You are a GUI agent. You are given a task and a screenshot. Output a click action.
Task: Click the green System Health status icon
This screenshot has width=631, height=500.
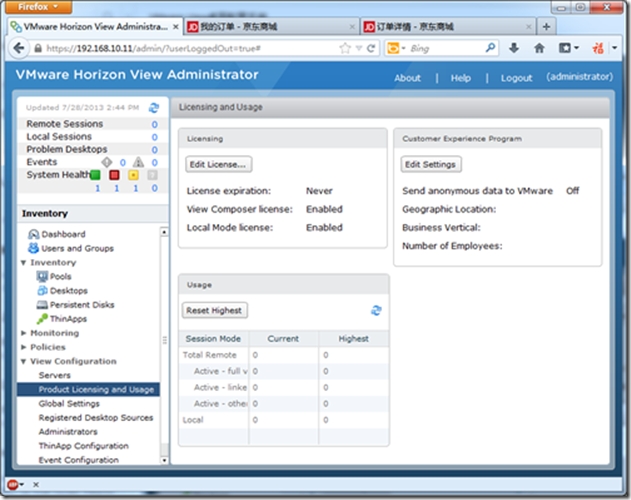95,175
